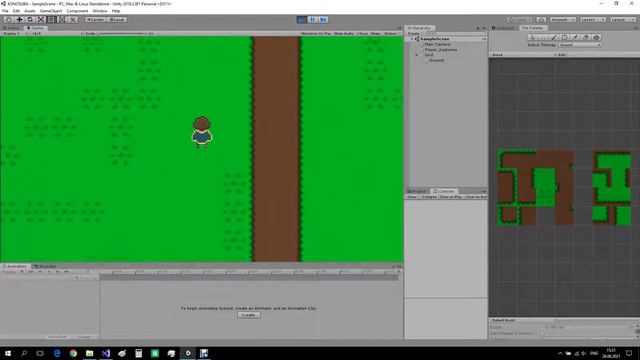Toggle Local/Global handle rotation button
The width and height of the screenshot is (640, 360).
(117, 20)
